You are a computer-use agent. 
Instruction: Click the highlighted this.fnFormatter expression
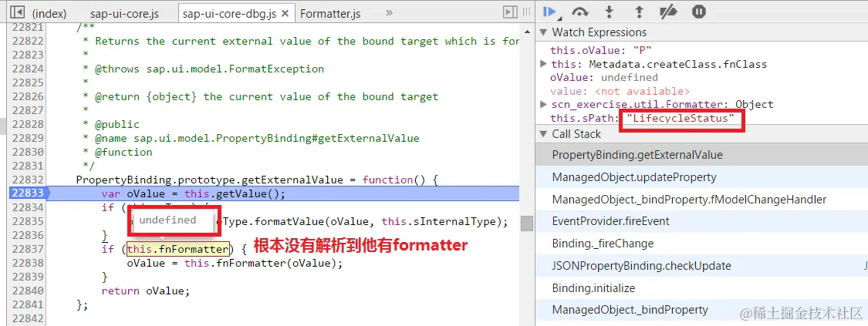[177, 249]
